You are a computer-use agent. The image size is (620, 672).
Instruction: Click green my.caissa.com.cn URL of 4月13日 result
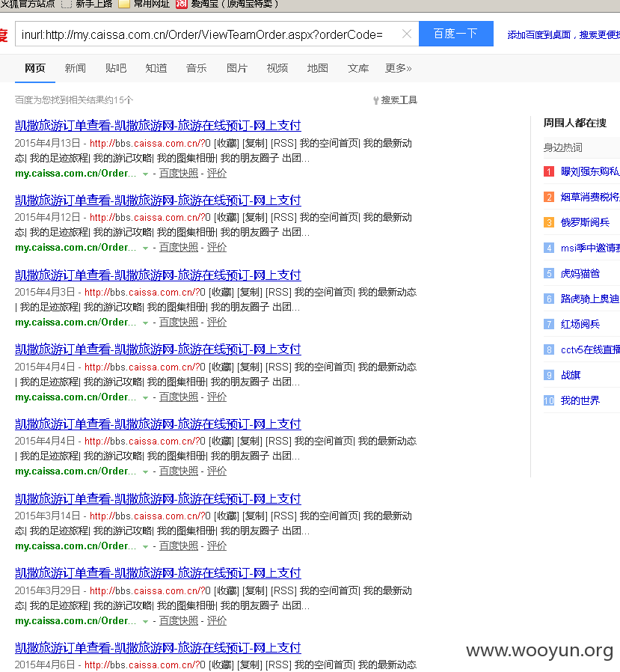[x=76, y=173]
